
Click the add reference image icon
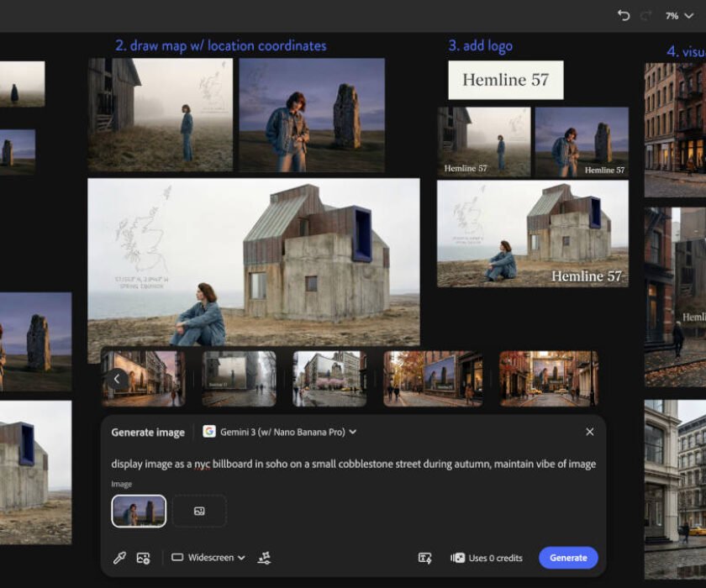144,558
